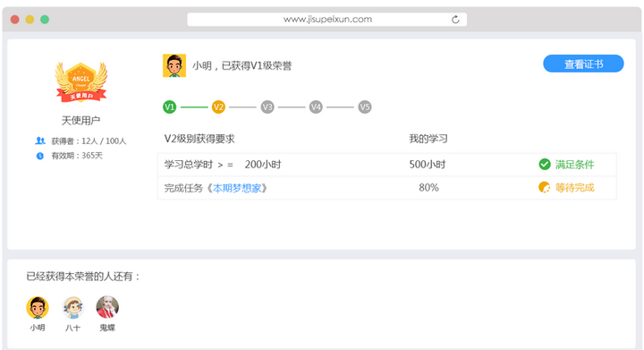The height and width of the screenshot is (350, 644).
Task: Click 八十's avatar in the honorees list
Action: point(72,307)
